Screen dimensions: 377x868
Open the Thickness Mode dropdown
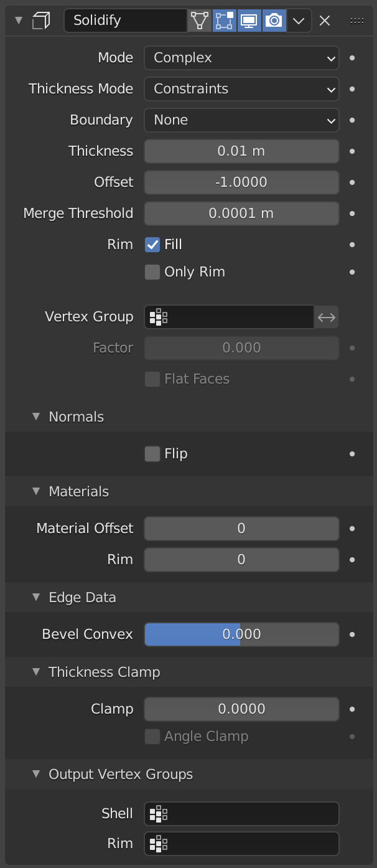point(241,89)
